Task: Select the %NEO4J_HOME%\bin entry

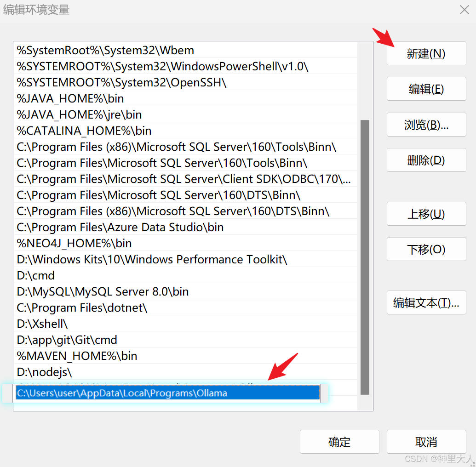Action: 185,243
